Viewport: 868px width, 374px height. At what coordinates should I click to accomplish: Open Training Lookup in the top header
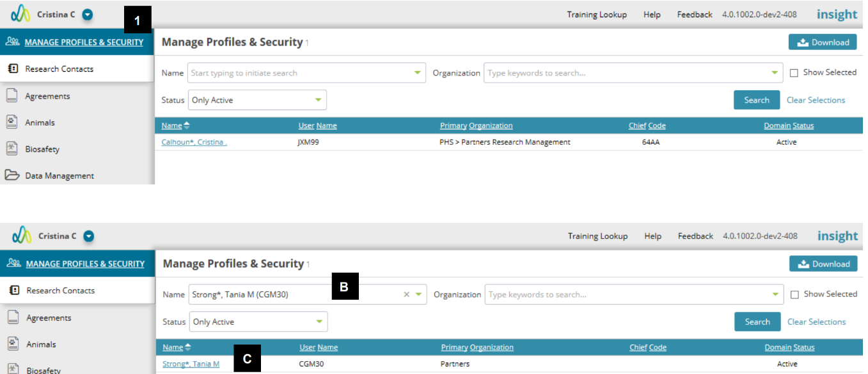coord(597,15)
